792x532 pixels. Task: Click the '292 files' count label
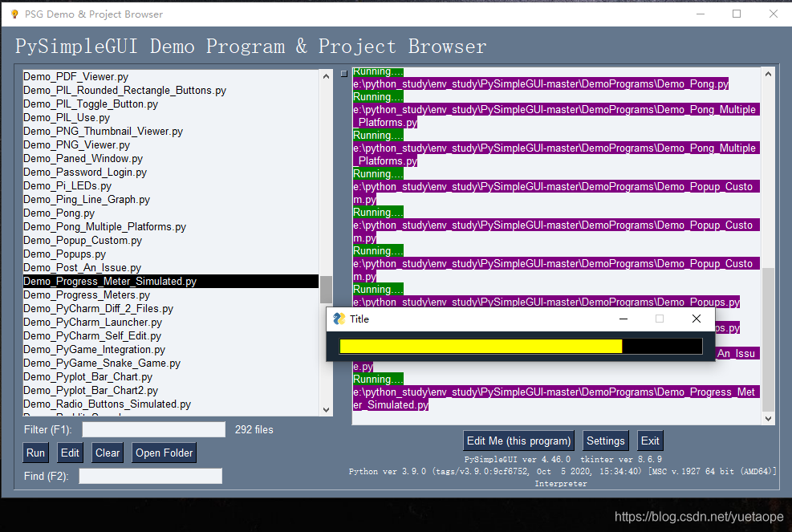point(254,429)
